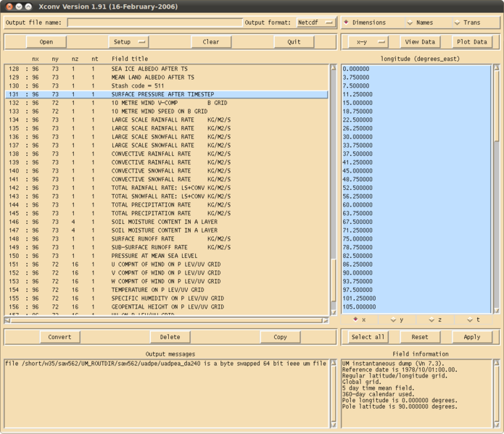The height and width of the screenshot is (434, 504).
Task: Select field 140 CONVECTIVE SNOWFALL RATE
Action: pyautogui.click(x=167, y=171)
